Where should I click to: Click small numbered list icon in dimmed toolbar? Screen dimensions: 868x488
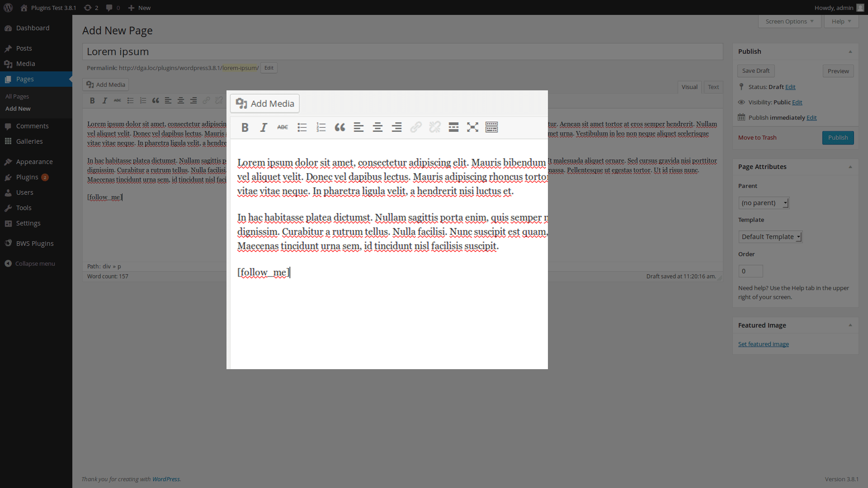[x=143, y=101]
